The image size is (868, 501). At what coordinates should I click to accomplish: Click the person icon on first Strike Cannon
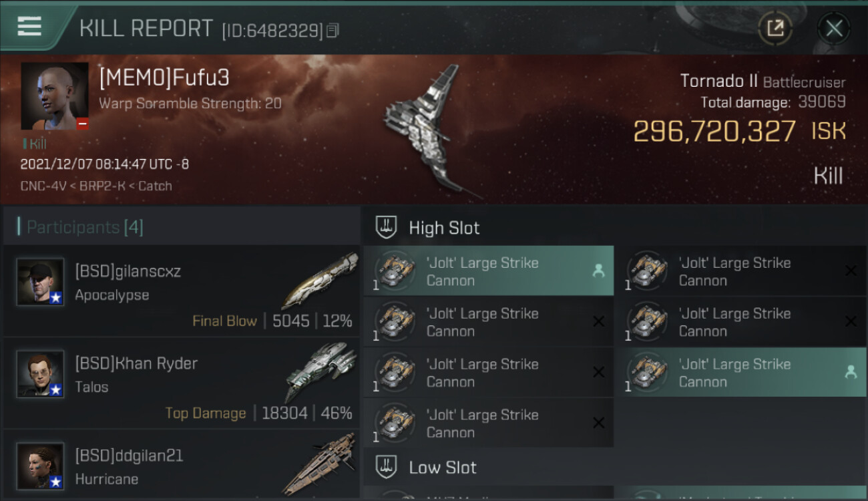pyautogui.click(x=598, y=271)
